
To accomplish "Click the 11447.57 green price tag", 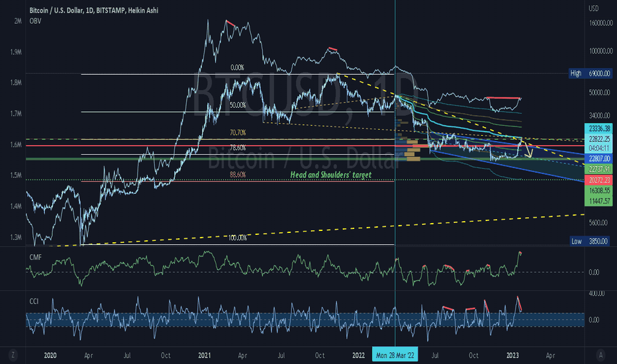I will click(599, 201).
